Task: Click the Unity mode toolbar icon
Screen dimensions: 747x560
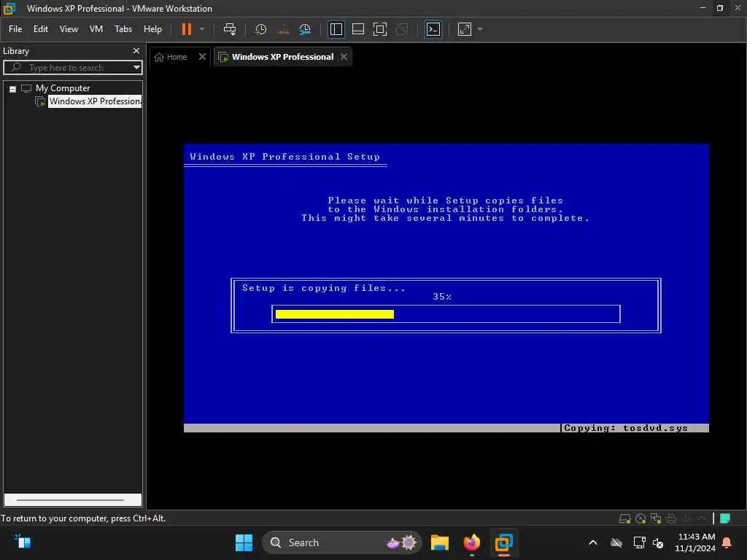Action: click(402, 29)
